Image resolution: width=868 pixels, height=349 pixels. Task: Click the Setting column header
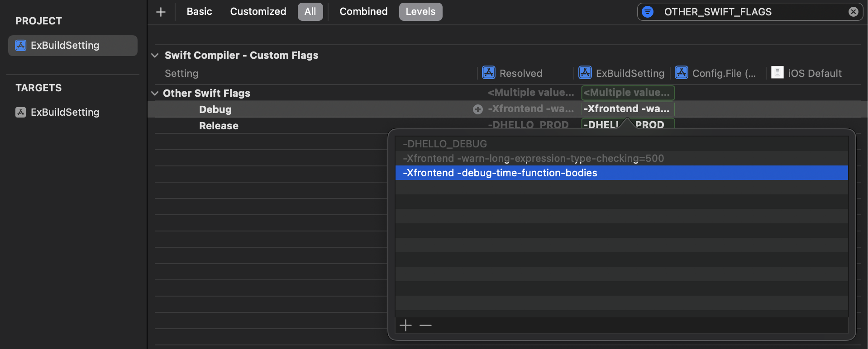click(x=181, y=73)
